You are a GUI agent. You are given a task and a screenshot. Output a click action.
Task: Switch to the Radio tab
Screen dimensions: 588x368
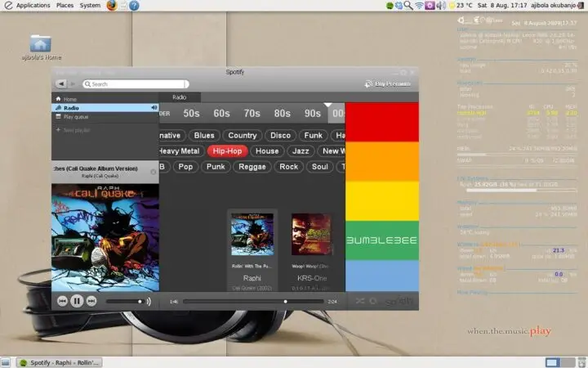[x=179, y=97]
